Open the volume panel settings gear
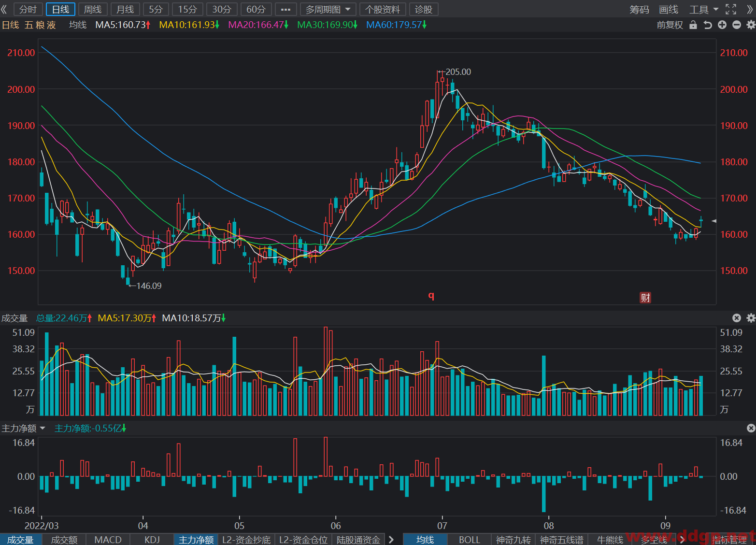Image resolution: width=756 pixels, height=545 pixels. [751, 318]
